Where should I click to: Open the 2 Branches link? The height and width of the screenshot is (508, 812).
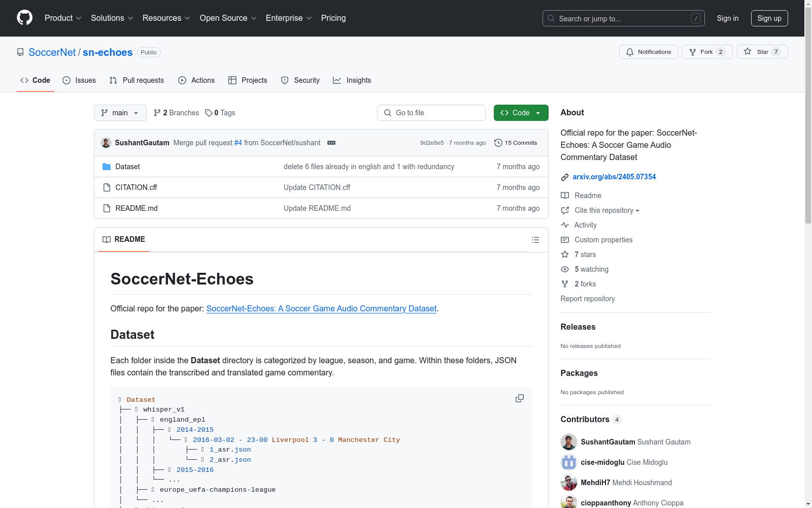coord(177,113)
